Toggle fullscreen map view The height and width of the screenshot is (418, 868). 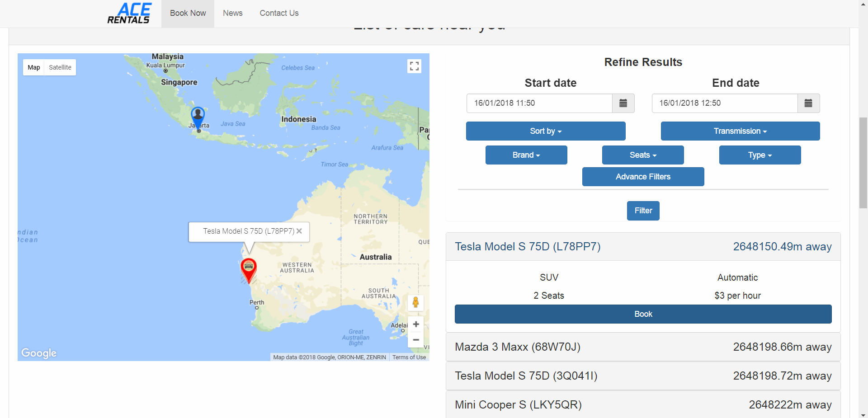(x=414, y=66)
